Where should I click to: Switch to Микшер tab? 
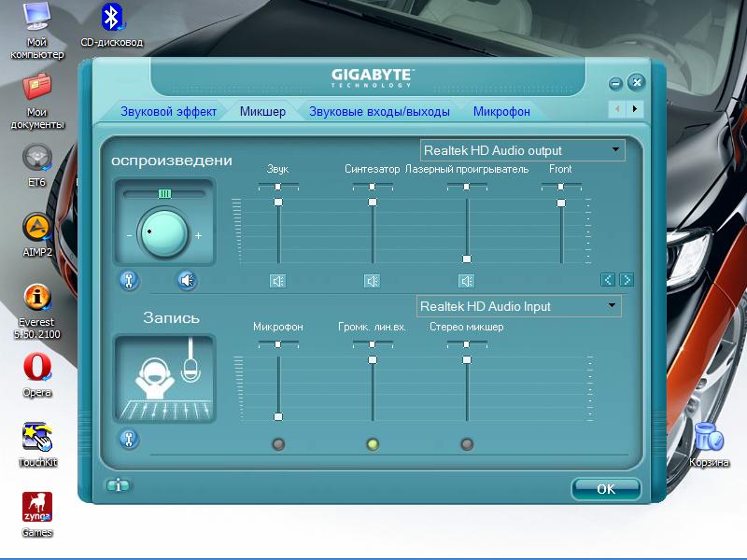[262, 111]
